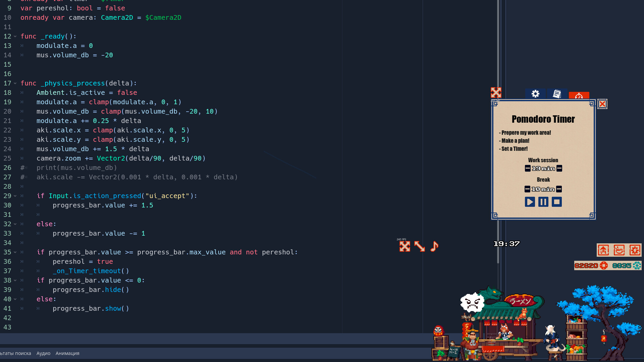Switch to the notepad tab above timer
This screenshot has width=644, height=362.
pyautogui.click(x=557, y=94)
